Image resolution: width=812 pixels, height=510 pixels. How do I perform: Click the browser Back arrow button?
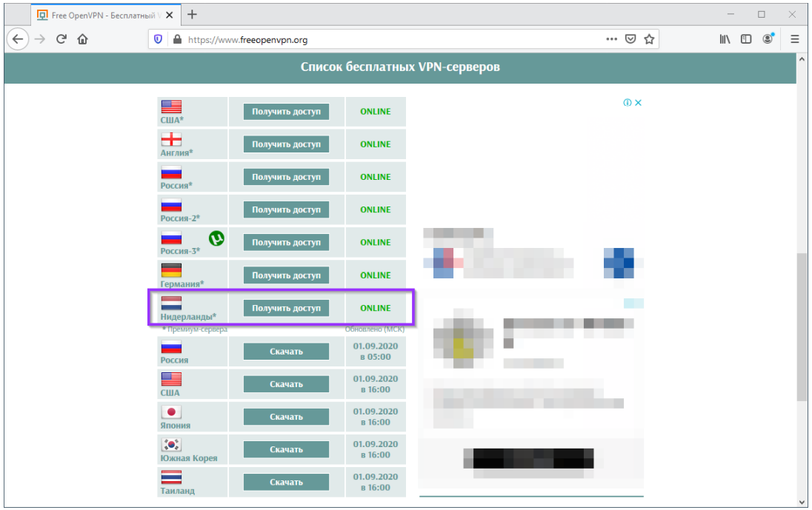[18, 39]
